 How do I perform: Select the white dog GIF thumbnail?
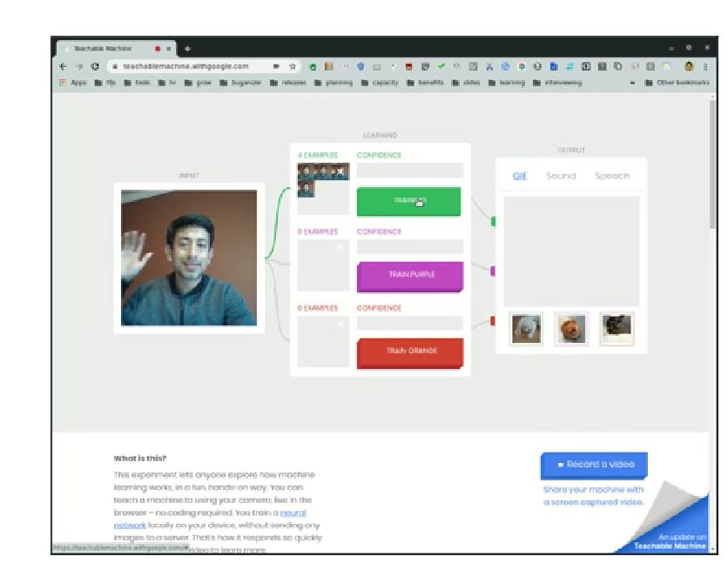click(526, 329)
